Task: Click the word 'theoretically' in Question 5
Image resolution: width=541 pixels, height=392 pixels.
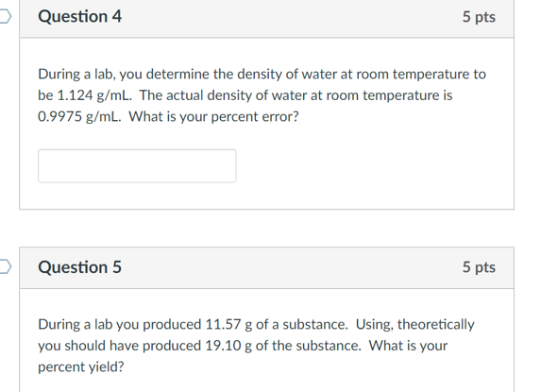Action: point(436,325)
